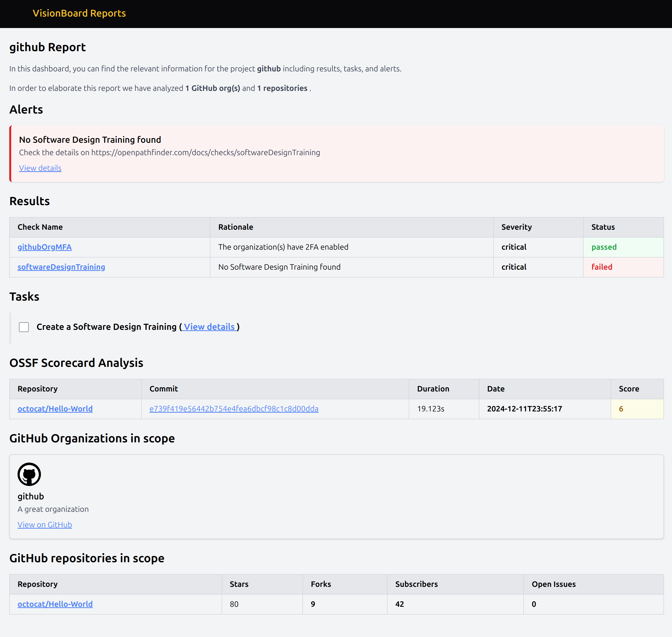The image size is (672, 637).
Task: Click the openpathfinder.com docs URL text in alert
Action: tap(205, 152)
